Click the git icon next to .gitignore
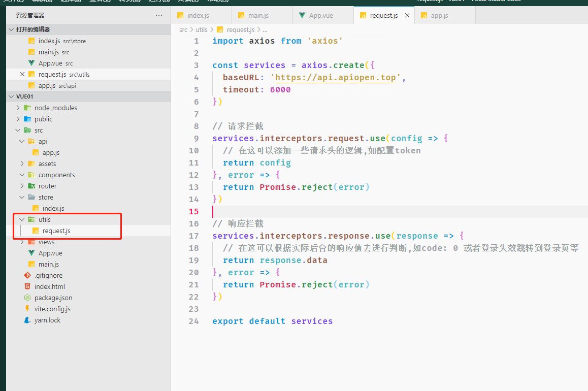588x391 pixels. coord(27,276)
